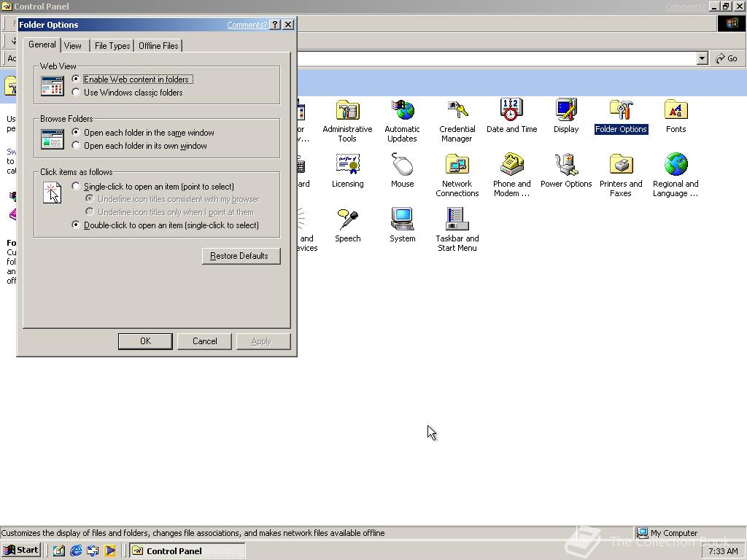Click Cancel in Folder Options
747x560 pixels.
(204, 341)
